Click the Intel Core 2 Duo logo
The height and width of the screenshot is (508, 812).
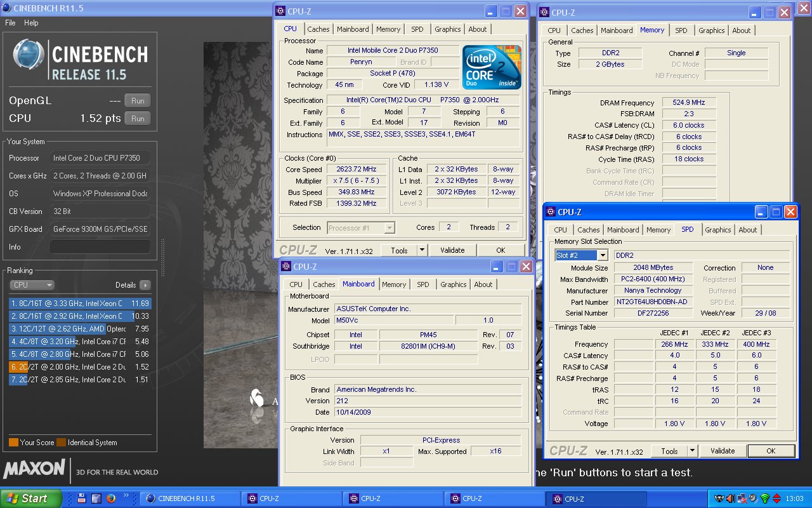492,67
